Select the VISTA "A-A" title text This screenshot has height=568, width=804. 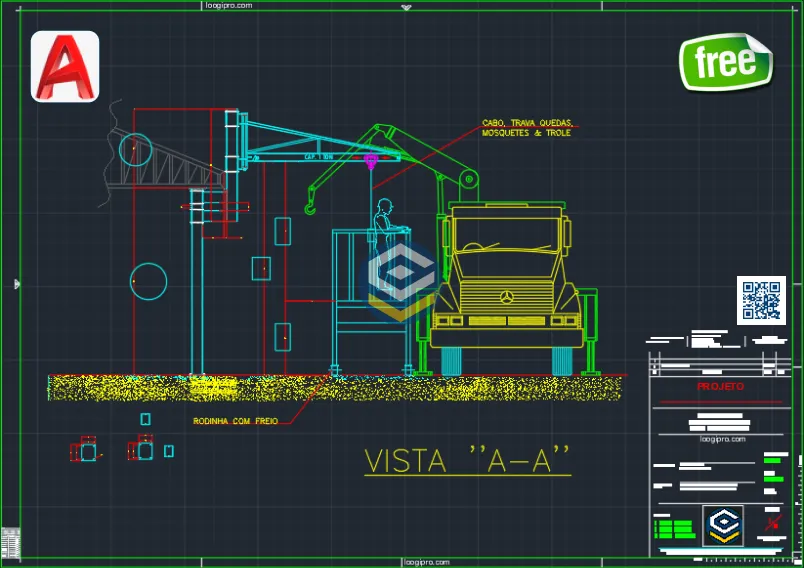click(467, 460)
